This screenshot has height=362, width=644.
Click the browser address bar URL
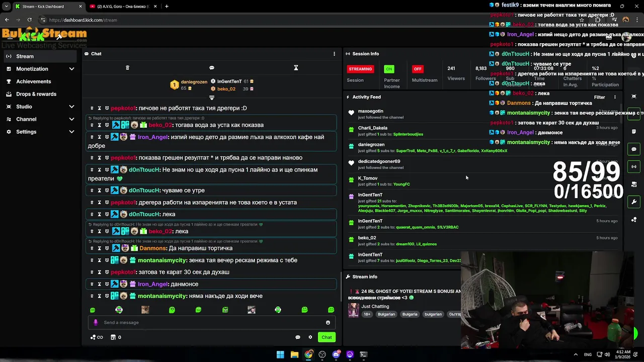[x=83, y=20]
